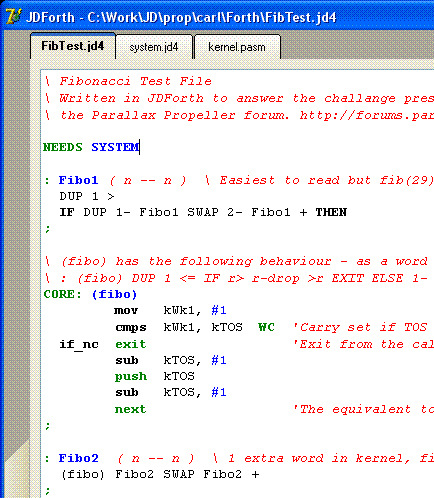This screenshot has height=498, width=434.
Task: Click the forums URL in the comment
Action: pyautogui.click(x=367, y=115)
